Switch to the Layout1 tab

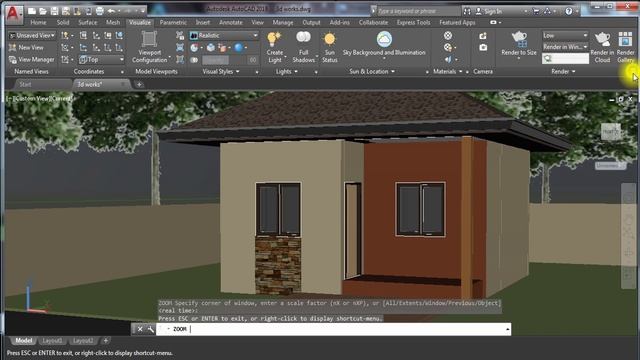52,340
